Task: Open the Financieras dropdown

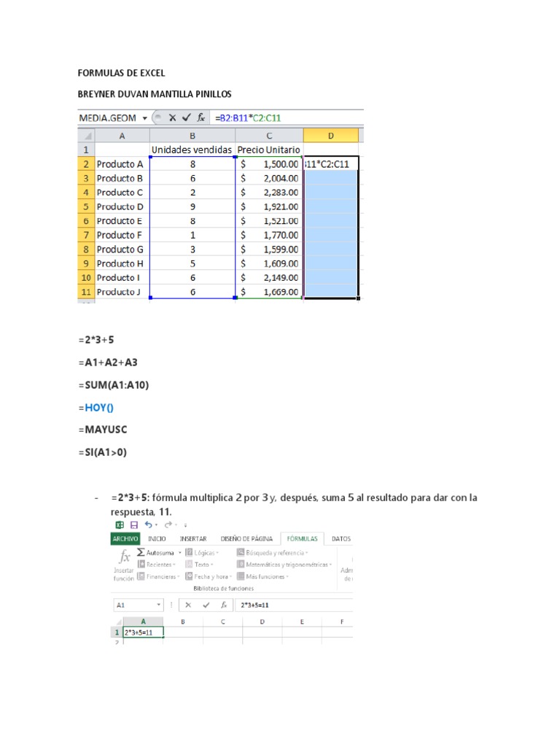Action: tap(178, 576)
